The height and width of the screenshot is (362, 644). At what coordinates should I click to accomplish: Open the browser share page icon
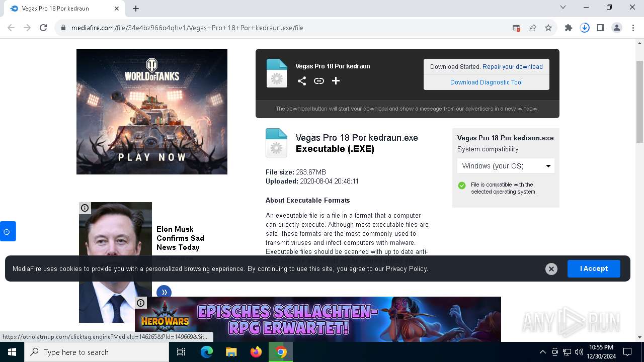532,28
